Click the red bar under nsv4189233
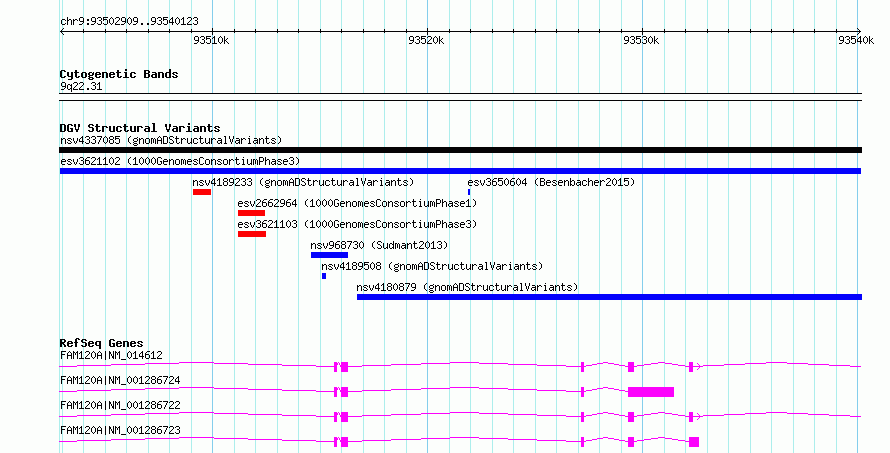Image resolution: width=890 pixels, height=453 pixels. [x=201, y=192]
